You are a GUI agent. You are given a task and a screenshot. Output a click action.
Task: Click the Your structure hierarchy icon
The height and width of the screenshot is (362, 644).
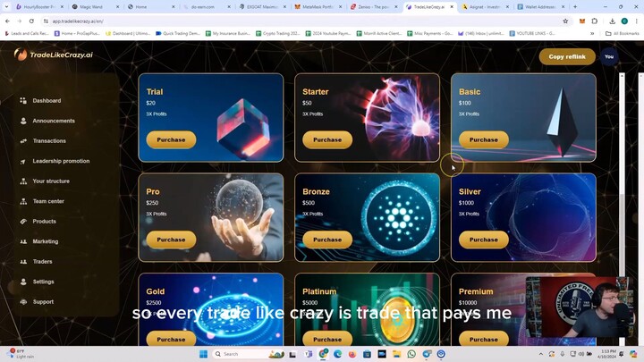(23, 181)
